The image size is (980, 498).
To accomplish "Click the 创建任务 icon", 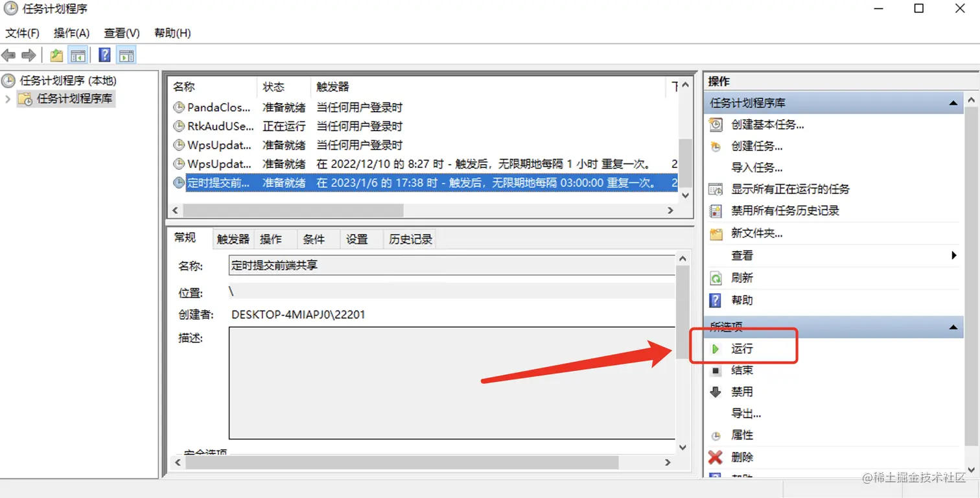I will point(716,147).
